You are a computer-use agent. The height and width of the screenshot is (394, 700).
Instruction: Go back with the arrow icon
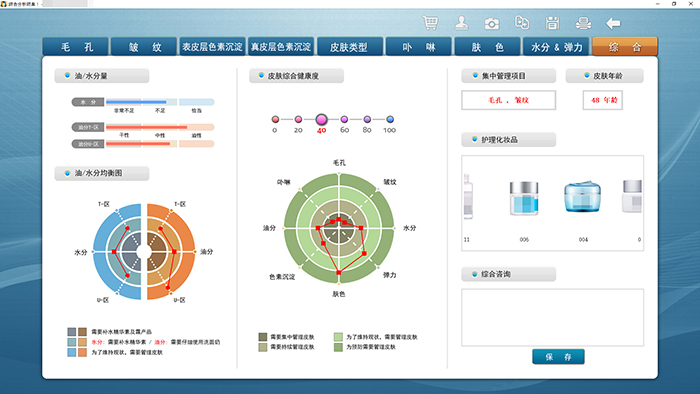click(613, 23)
